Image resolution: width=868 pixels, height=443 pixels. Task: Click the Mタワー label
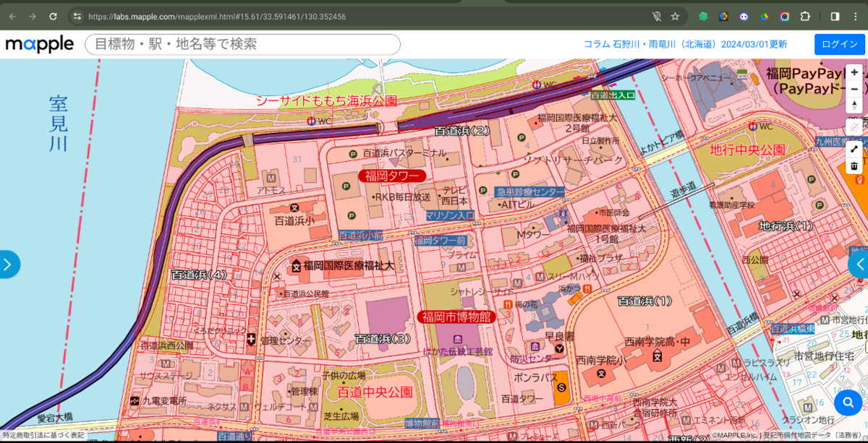pos(534,235)
